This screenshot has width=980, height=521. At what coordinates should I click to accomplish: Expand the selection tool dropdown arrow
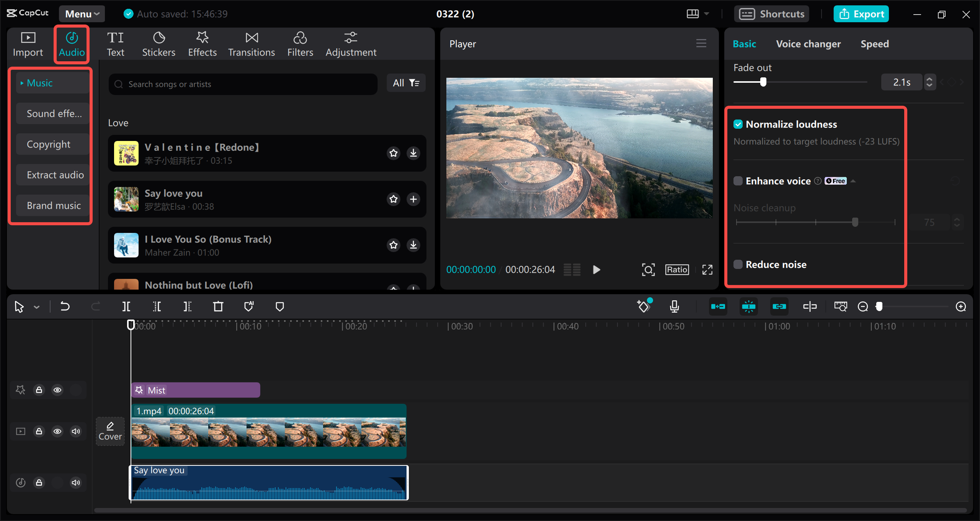tap(37, 306)
